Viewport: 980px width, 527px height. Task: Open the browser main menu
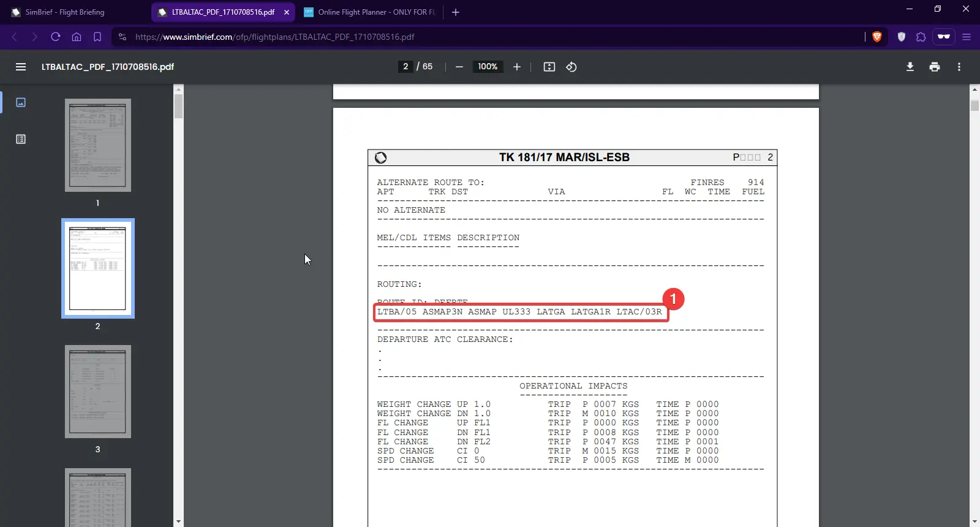pos(967,37)
